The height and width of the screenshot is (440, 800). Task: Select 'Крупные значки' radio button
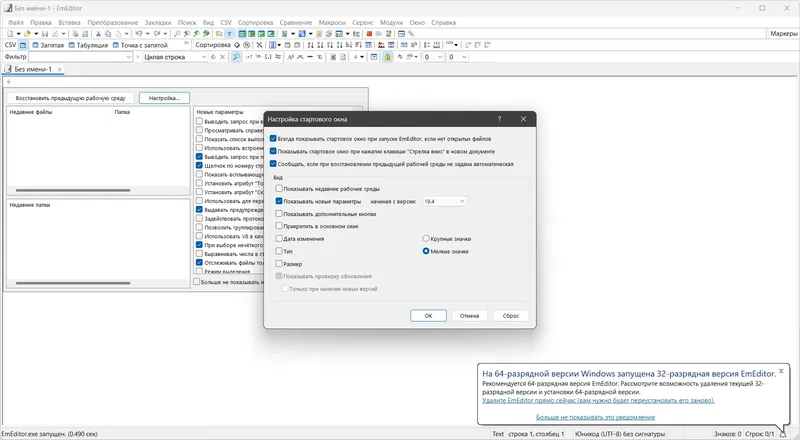point(426,238)
